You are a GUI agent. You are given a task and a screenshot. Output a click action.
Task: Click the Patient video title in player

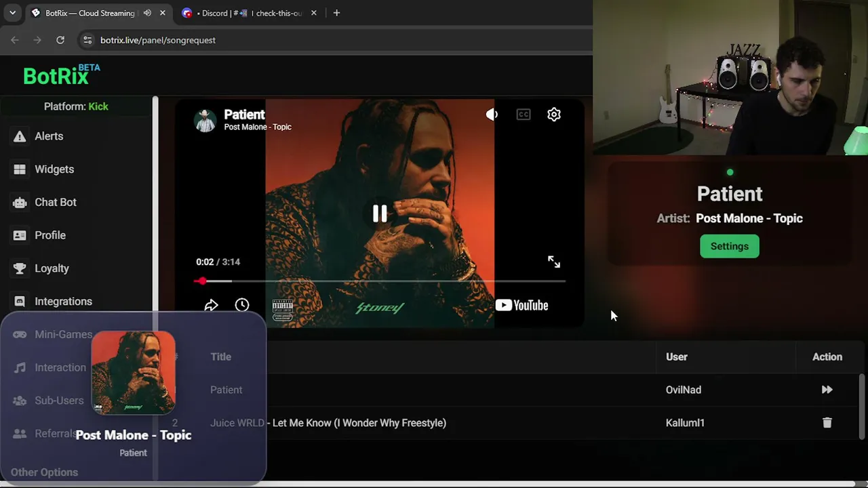[244, 115]
